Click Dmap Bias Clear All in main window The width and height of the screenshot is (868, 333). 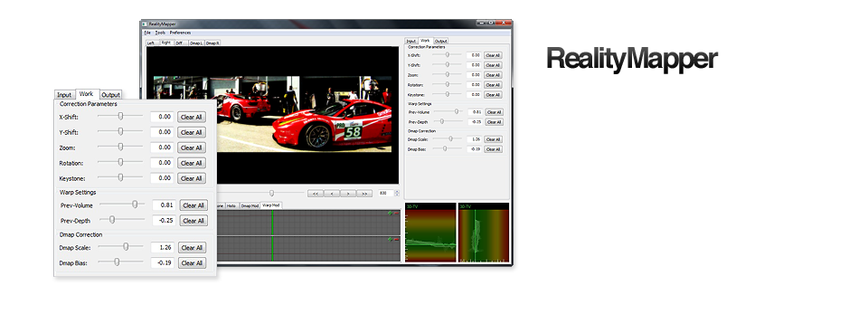tap(494, 149)
